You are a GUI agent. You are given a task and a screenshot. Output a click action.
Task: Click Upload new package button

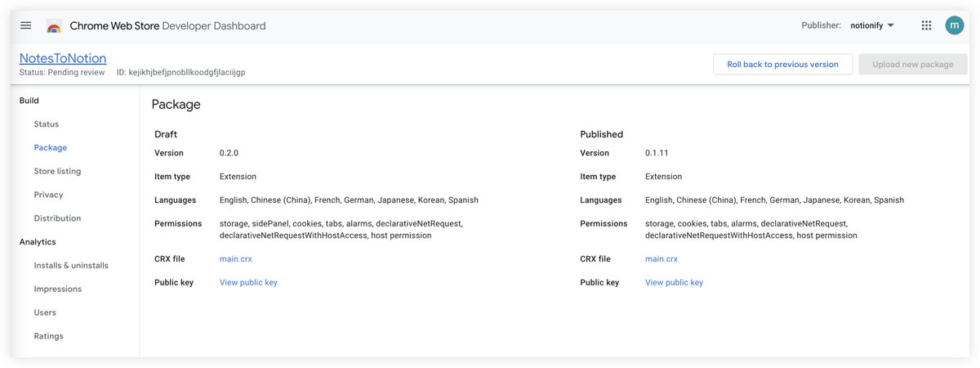(912, 64)
